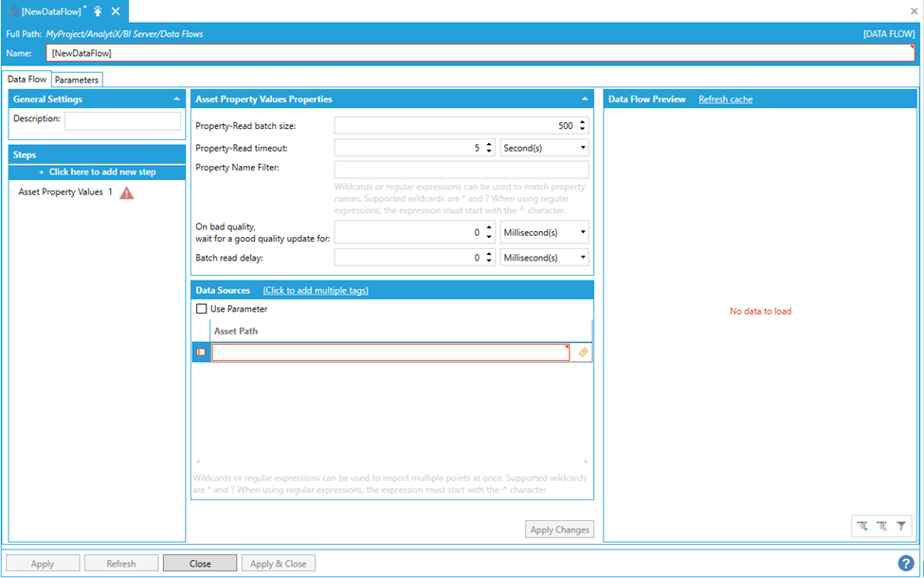Open the help question mark icon

click(906, 563)
